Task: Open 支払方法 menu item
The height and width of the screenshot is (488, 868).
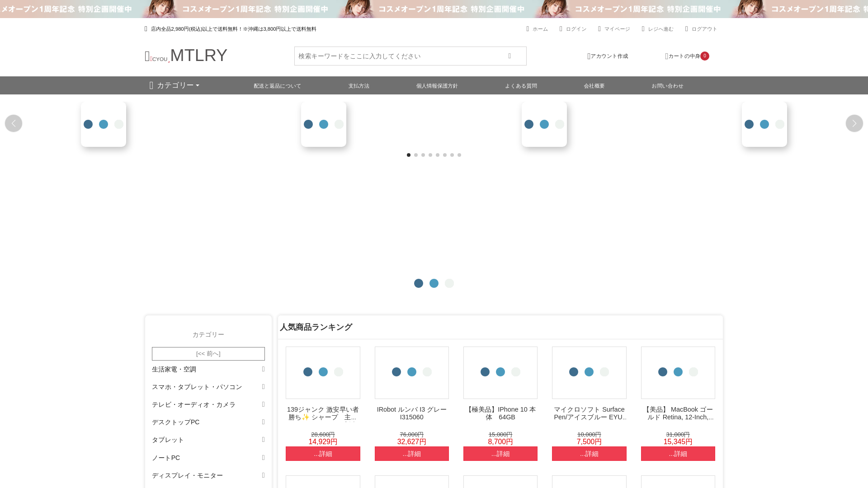Action: tap(359, 86)
